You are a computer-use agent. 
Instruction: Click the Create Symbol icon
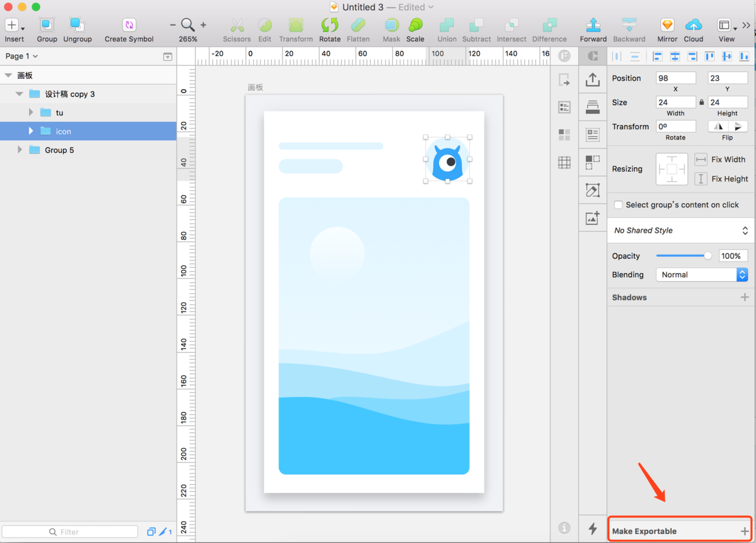point(129,26)
